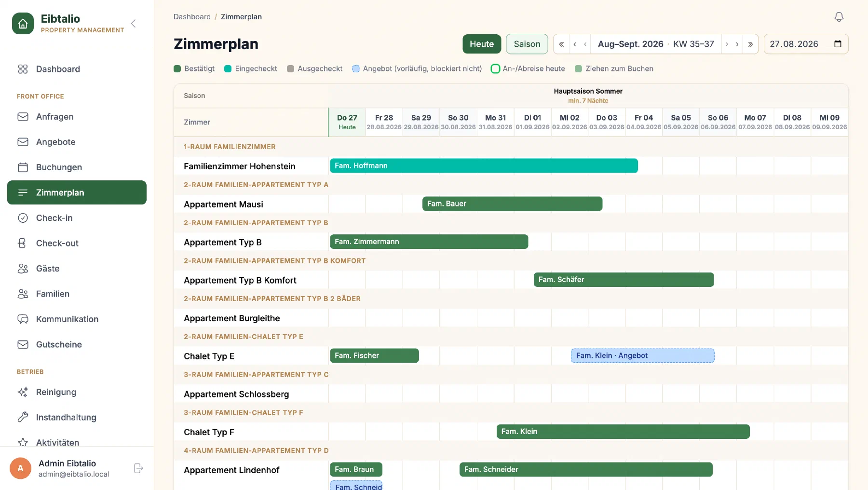This screenshot has height=490, width=868.
Task: Click the Dashboard grid icon in sidebar
Action: (x=23, y=69)
